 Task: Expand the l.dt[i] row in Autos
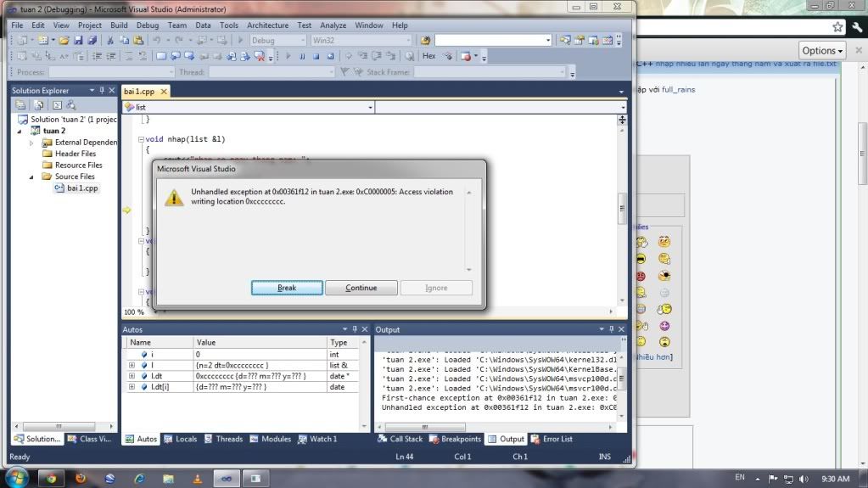coord(132,387)
